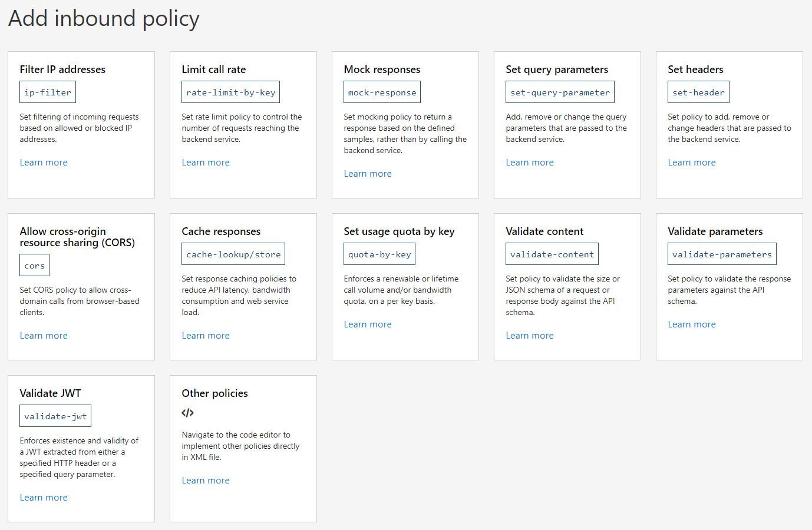Click the set-query-parameter code badge

pyautogui.click(x=559, y=92)
